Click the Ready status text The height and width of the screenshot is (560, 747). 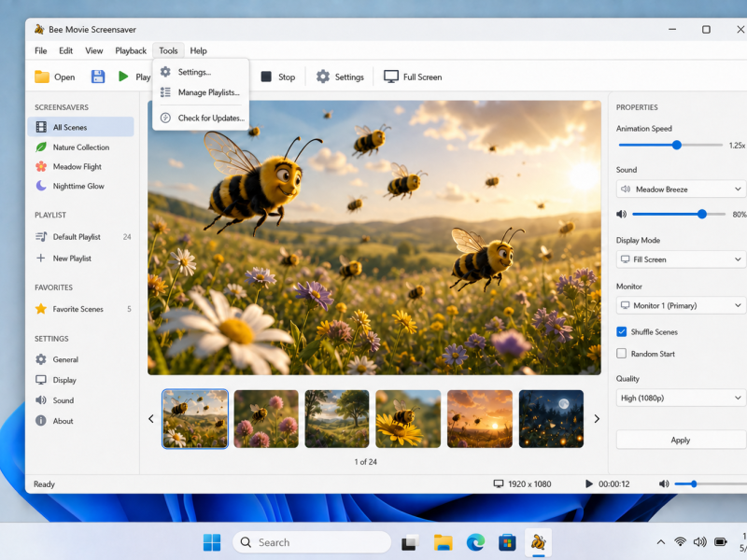(x=44, y=484)
